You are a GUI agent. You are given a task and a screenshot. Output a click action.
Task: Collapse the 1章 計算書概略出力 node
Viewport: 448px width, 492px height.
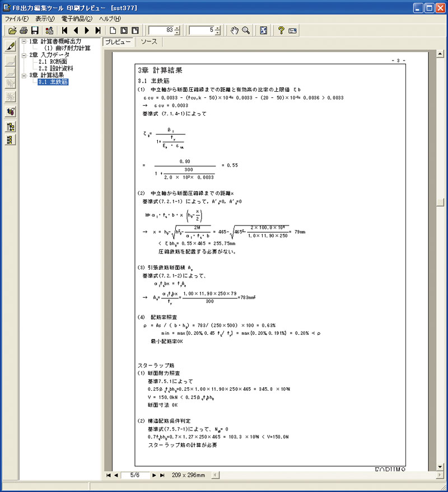24,41
